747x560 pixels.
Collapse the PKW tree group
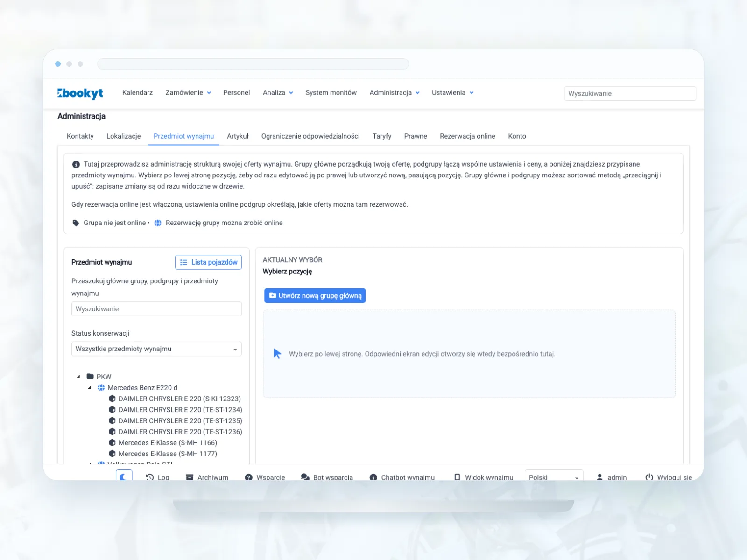coord(78,377)
